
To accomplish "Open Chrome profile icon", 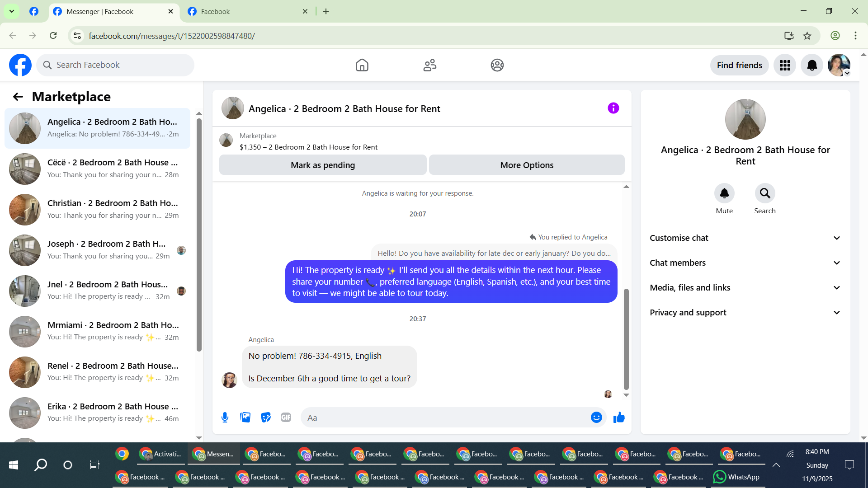I will tap(835, 36).
